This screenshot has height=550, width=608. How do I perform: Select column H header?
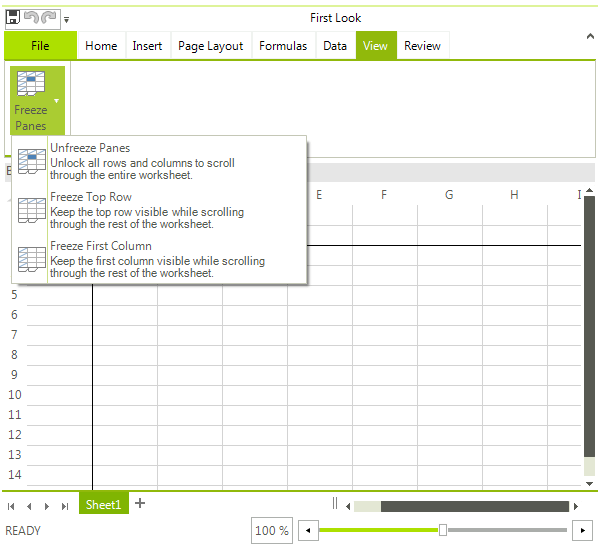click(x=514, y=195)
